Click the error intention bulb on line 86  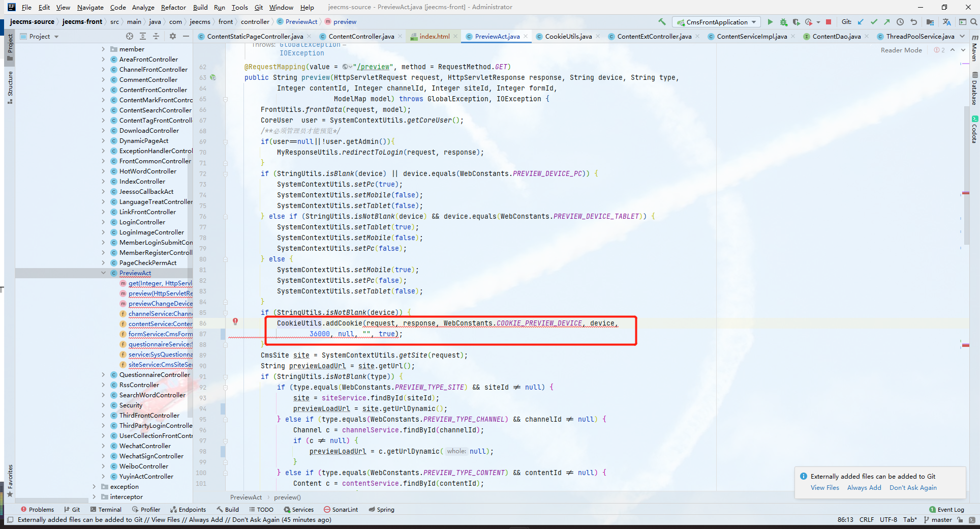click(x=235, y=321)
